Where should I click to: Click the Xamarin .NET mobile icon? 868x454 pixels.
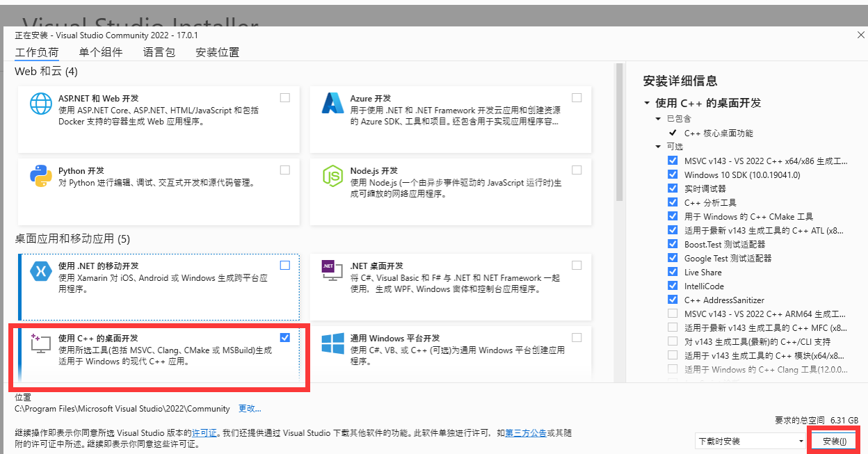pos(41,271)
